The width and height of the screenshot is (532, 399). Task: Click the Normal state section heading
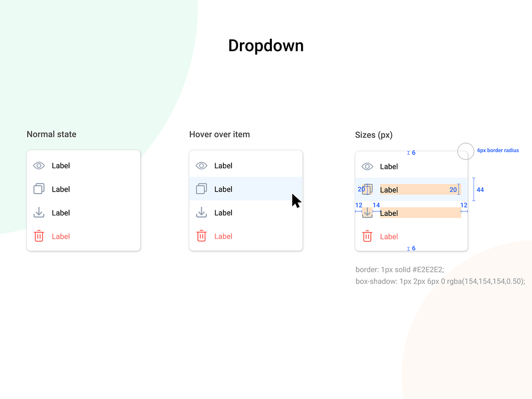pos(51,134)
